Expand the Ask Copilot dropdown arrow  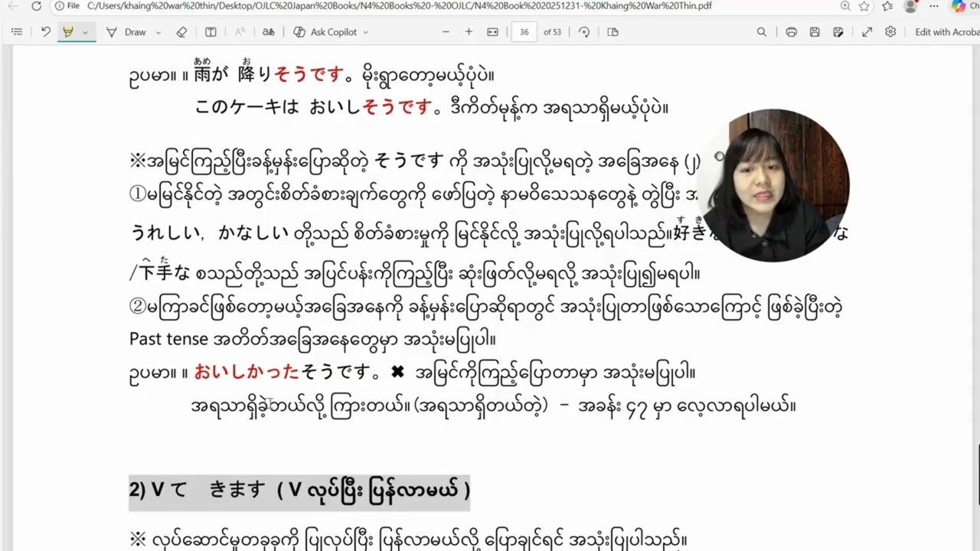366,32
